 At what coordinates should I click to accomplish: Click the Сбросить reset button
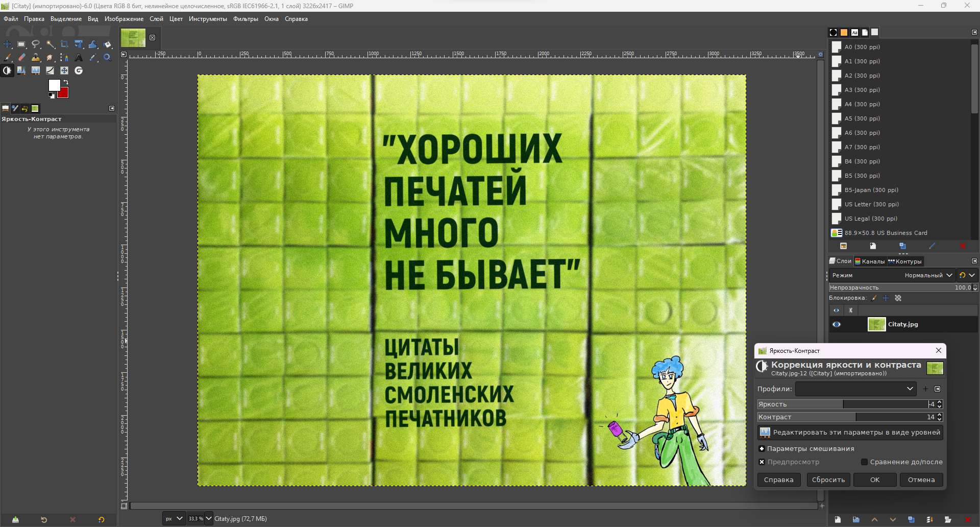coord(828,480)
